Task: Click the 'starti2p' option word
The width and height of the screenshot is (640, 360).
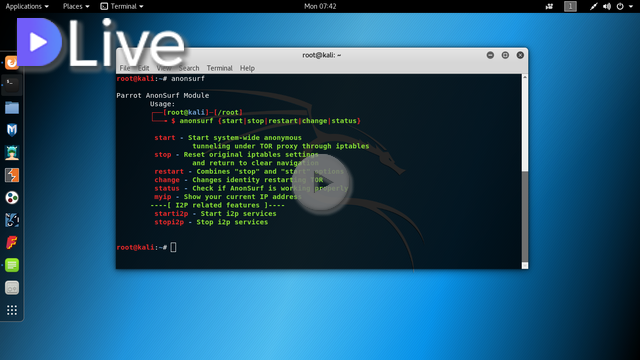Action: pos(171,213)
